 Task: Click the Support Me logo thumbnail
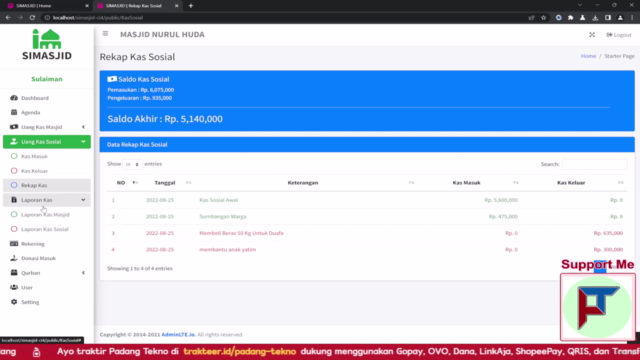click(598, 307)
